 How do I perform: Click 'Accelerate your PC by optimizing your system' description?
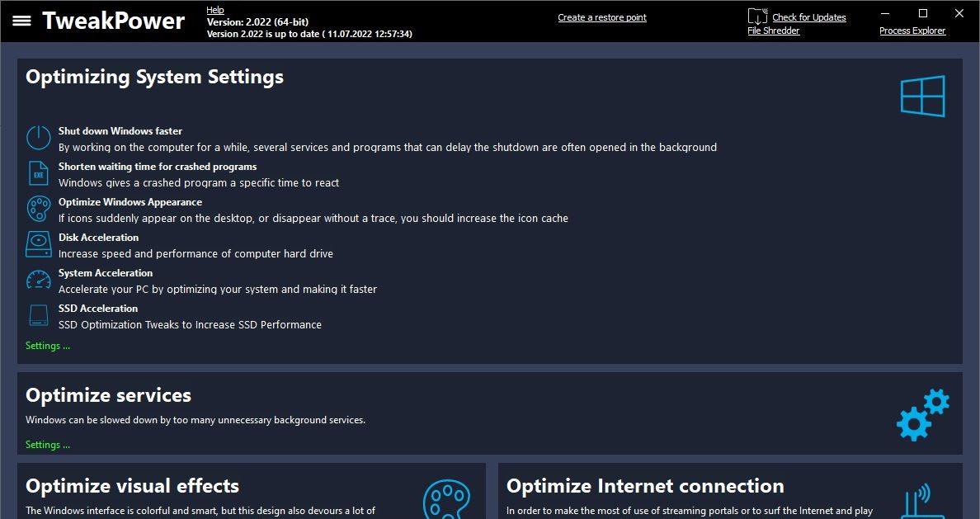coord(218,290)
